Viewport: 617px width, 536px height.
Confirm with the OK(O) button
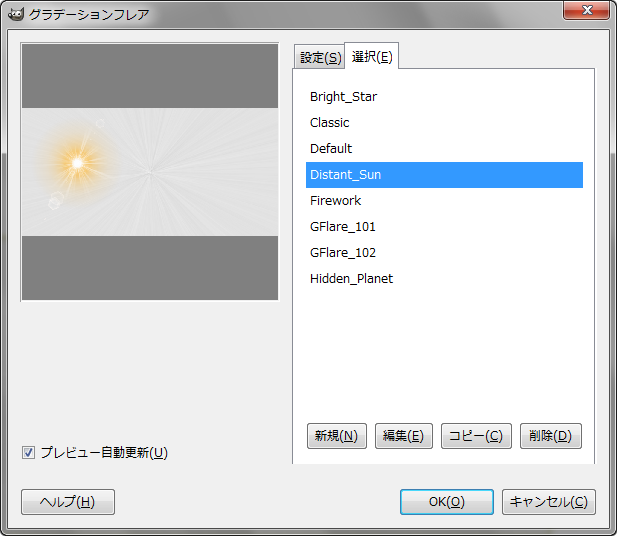point(447,502)
